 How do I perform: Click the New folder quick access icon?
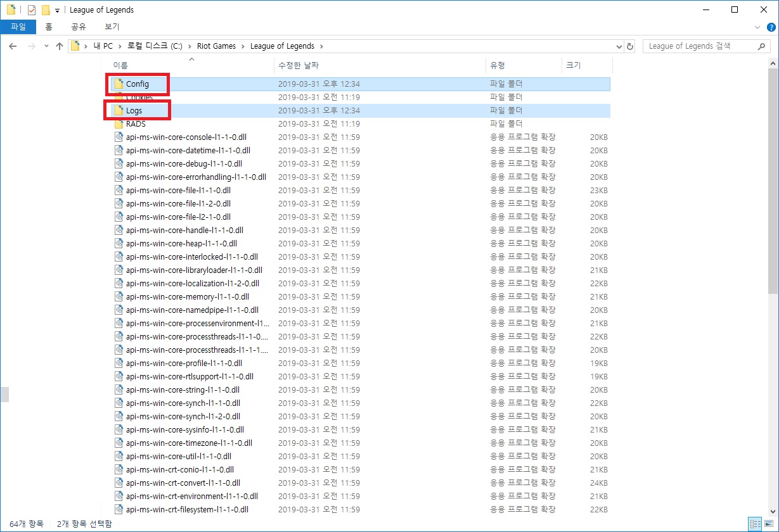pyautogui.click(x=46, y=10)
